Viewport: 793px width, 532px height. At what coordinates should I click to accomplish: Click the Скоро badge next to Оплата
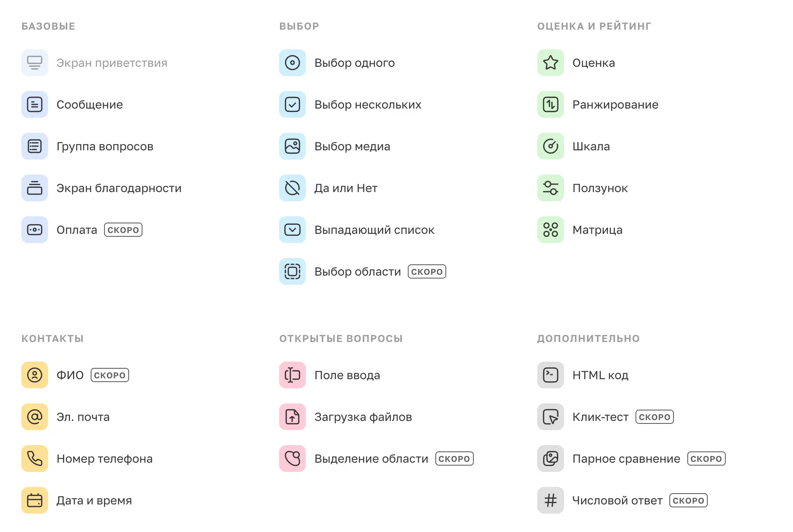pyautogui.click(x=123, y=230)
